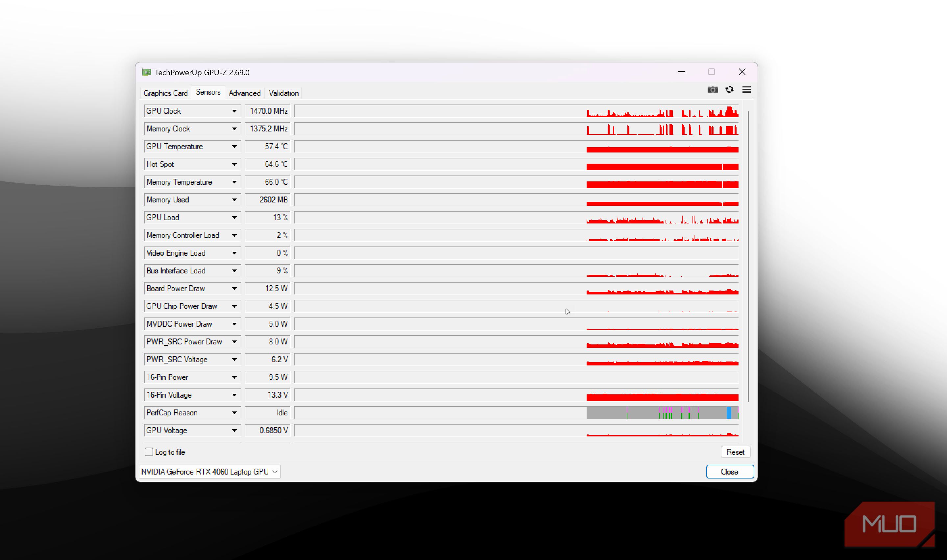Expand the Bus Interface Load dropdown
Screen dimensions: 947x560
point(234,270)
